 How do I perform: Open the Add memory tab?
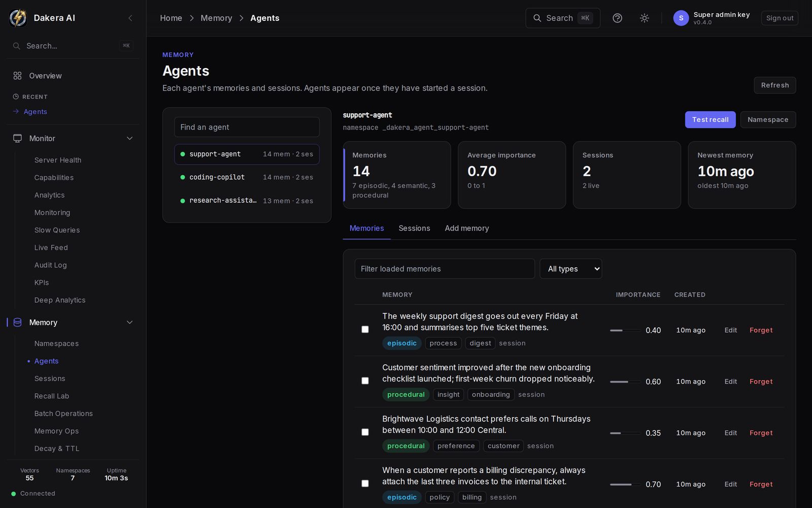point(467,228)
